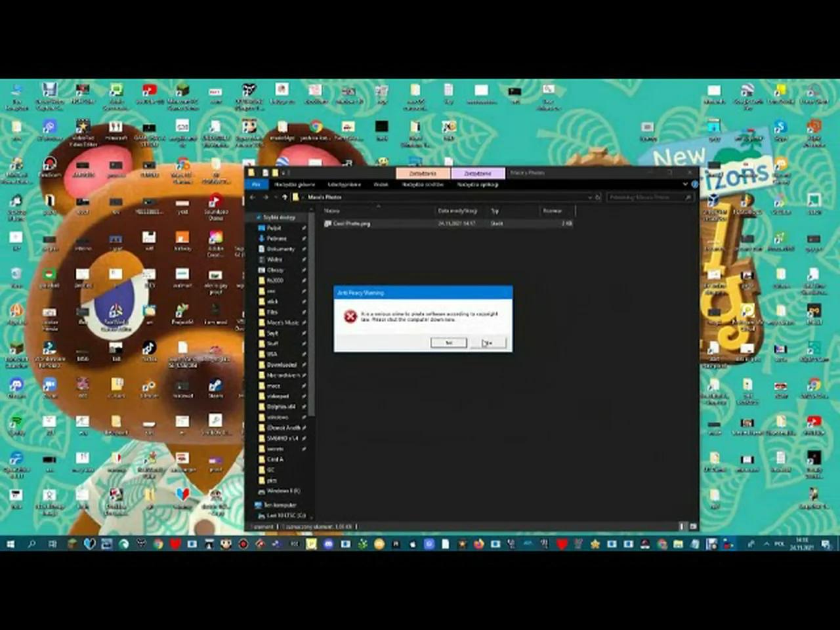
Task: Switch to details view in the status bar
Action: 681,526
